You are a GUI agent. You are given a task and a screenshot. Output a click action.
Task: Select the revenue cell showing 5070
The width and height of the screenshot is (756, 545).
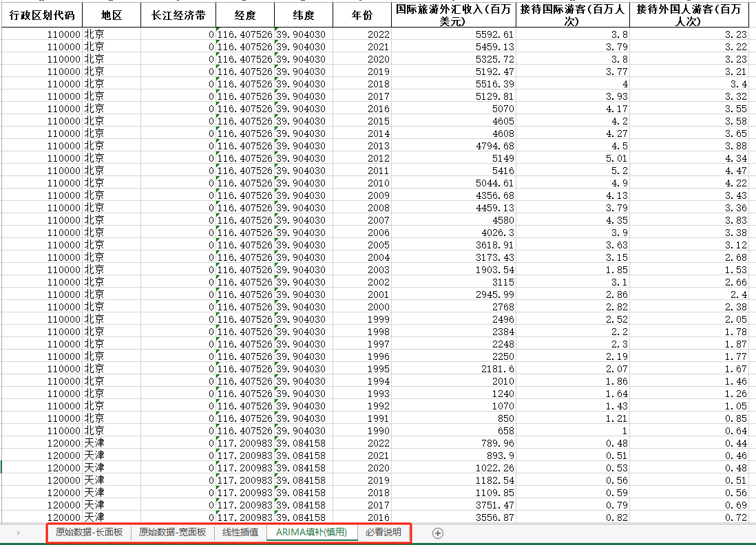point(454,109)
